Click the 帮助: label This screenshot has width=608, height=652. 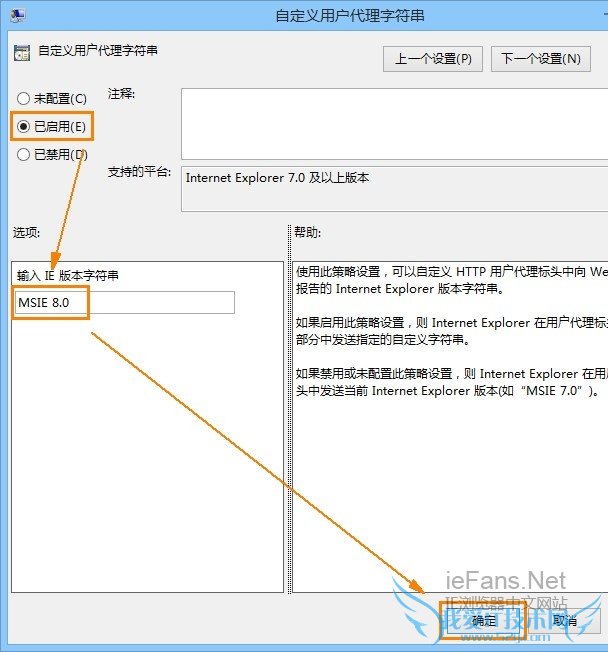pyautogui.click(x=308, y=232)
